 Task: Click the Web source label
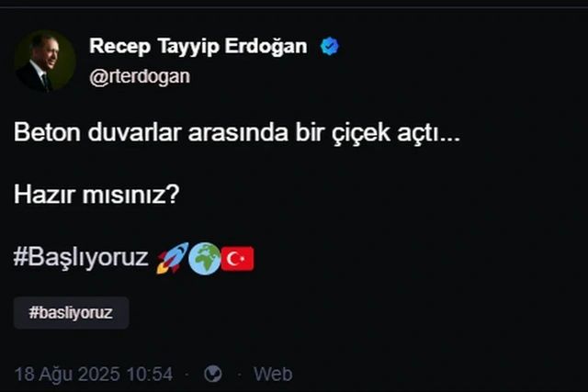pos(273,374)
